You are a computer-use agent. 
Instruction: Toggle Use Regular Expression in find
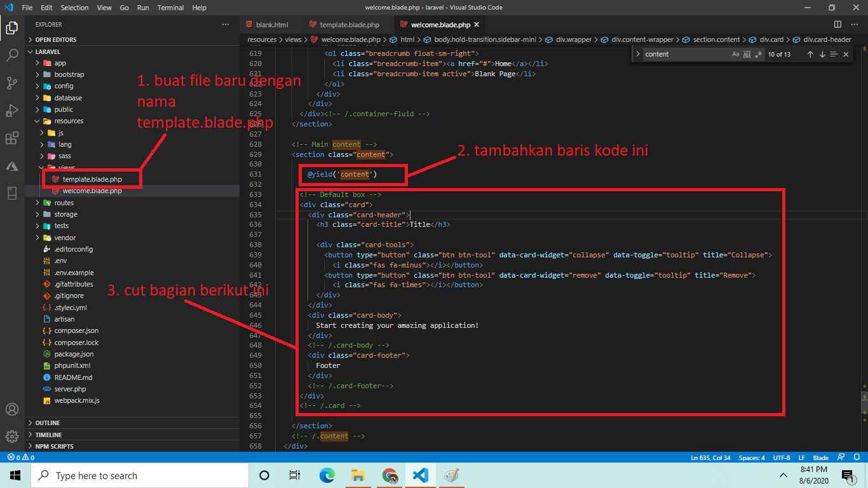757,54
